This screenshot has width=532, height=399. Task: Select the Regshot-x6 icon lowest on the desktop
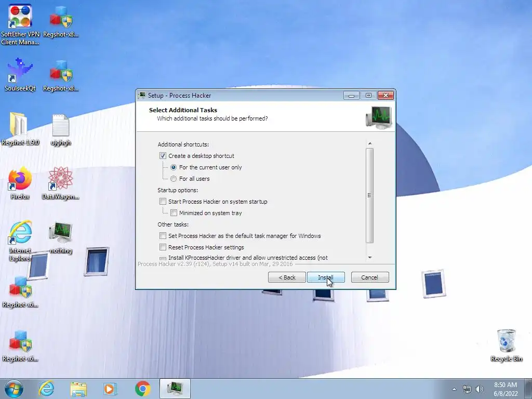[20, 346]
